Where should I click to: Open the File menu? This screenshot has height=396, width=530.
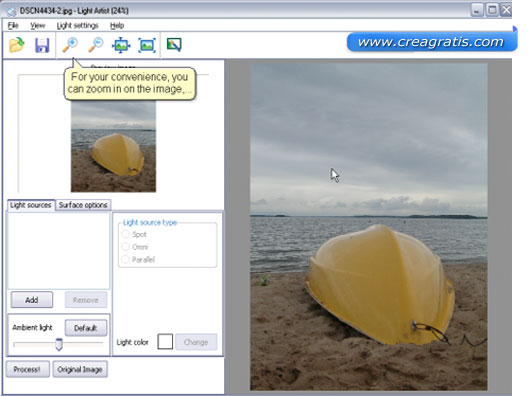pyautogui.click(x=13, y=25)
